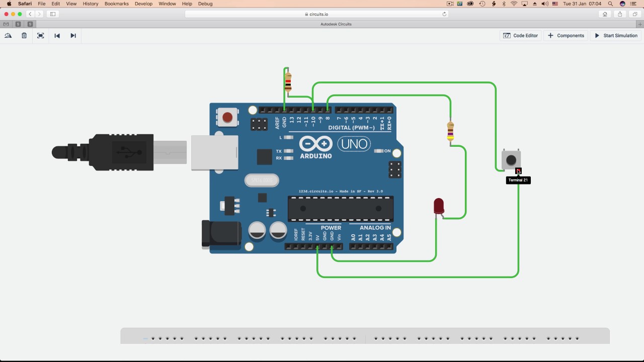The image size is (644, 362).
Task: Open the Apple menu
Action: click(x=9, y=4)
